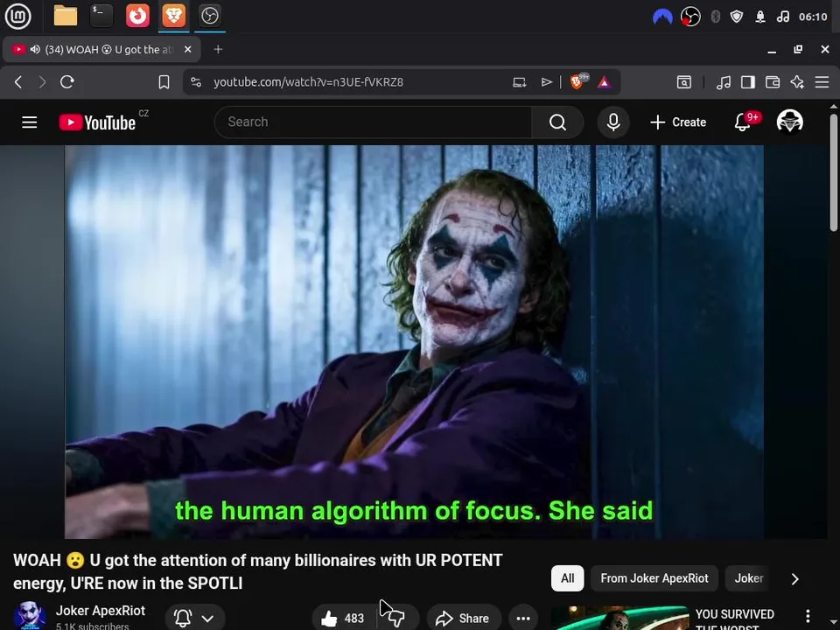Click the blue VPN tray icon
The image size is (840, 630).
pos(662,17)
